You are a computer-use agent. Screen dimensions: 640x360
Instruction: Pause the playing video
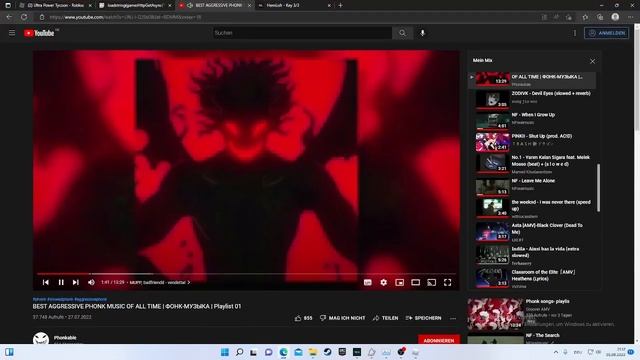coord(61,282)
